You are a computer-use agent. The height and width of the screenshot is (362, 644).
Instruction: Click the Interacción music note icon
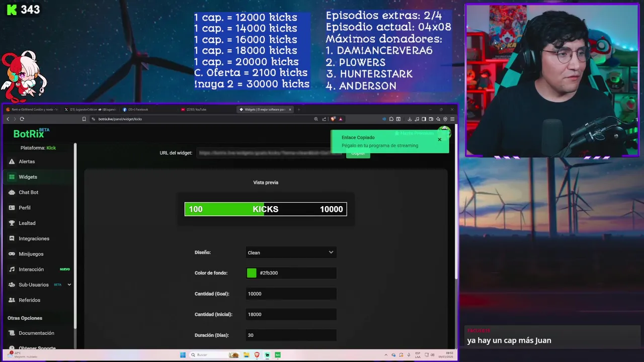(x=12, y=269)
